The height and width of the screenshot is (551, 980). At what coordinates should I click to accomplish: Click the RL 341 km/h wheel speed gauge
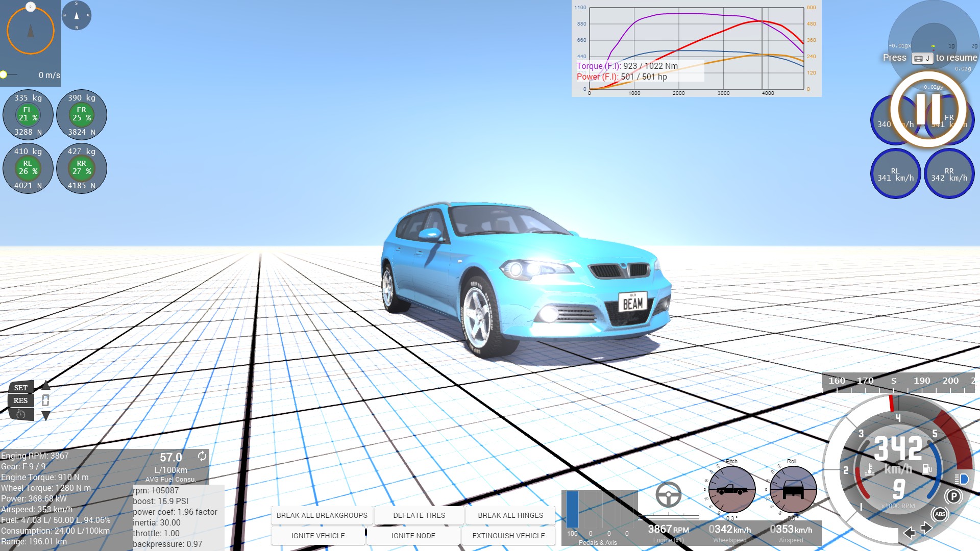[896, 174]
